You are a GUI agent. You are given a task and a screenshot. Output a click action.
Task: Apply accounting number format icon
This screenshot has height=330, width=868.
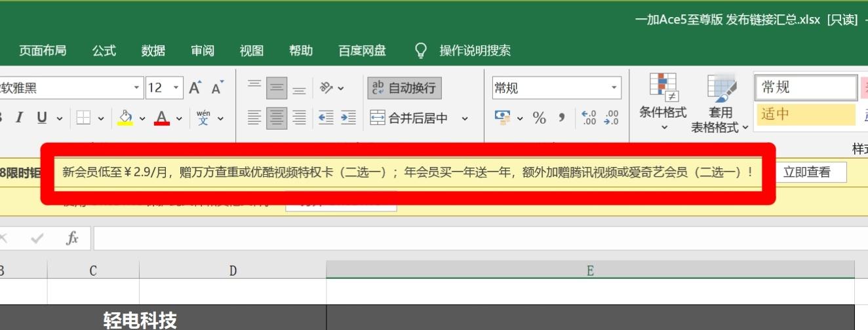pyautogui.click(x=503, y=118)
